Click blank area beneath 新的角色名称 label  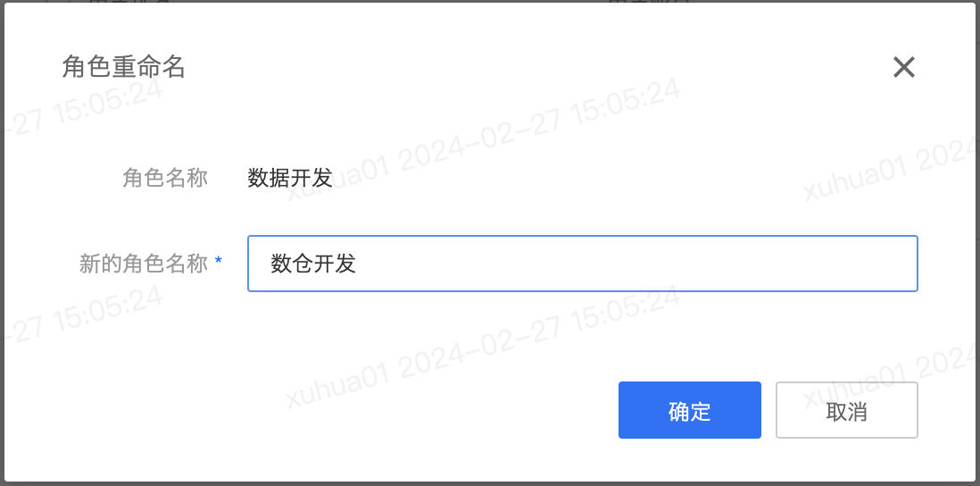143,325
